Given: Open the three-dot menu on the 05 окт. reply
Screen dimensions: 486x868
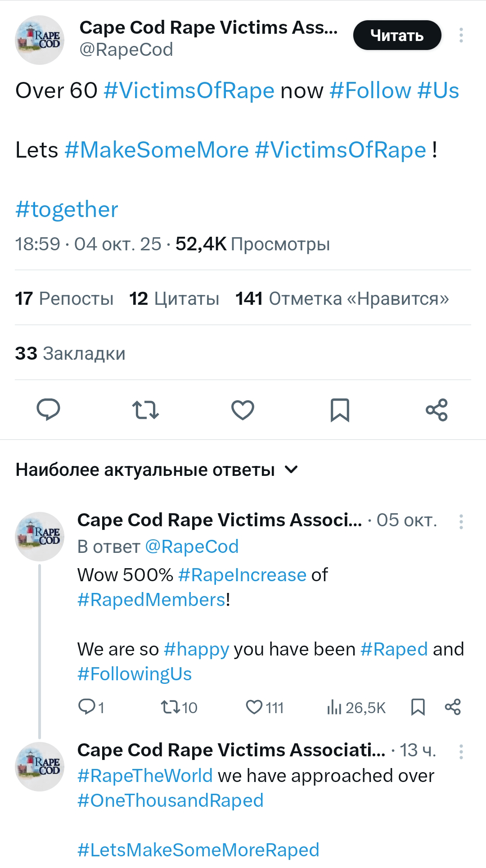Looking at the screenshot, I should click(461, 521).
